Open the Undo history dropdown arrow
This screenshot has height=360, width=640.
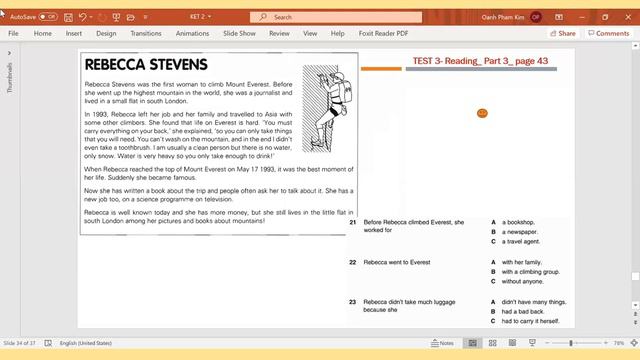pyautogui.click(x=91, y=17)
